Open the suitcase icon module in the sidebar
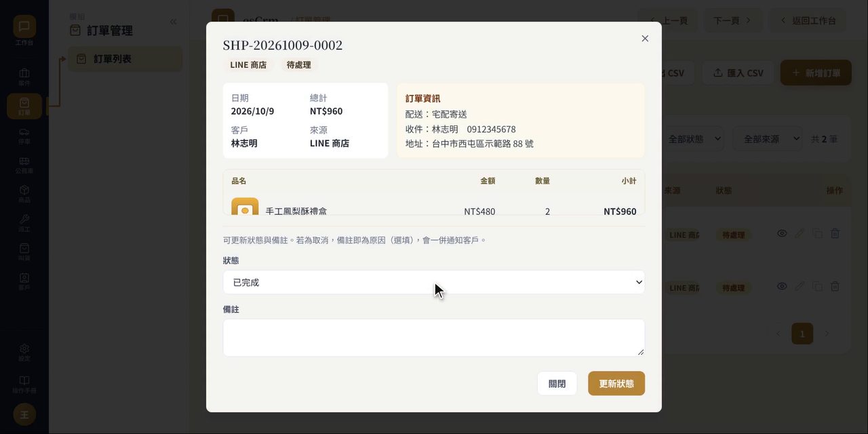 click(24, 73)
